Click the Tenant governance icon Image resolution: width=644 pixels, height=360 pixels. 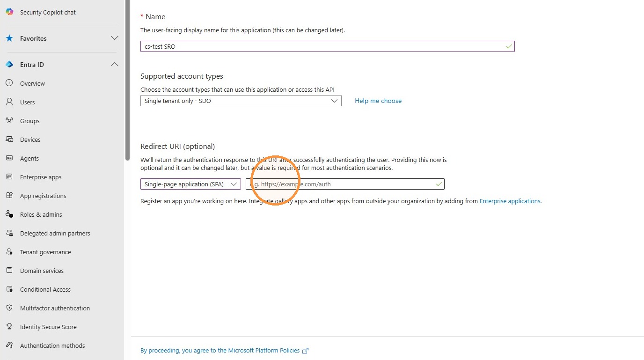click(x=9, y=252)
